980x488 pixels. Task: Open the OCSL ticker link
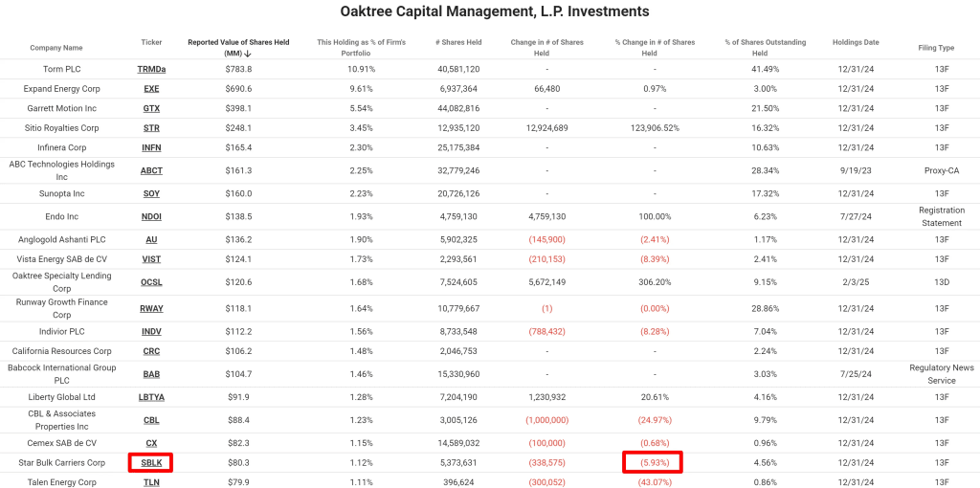pos(151,282)
